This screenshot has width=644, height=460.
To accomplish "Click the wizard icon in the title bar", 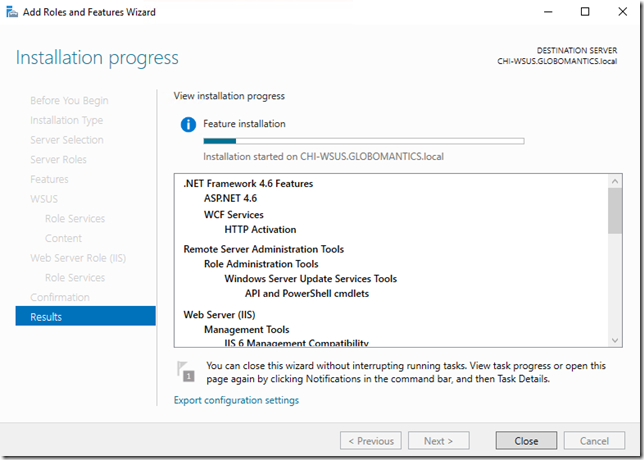I will click(12, 12).
